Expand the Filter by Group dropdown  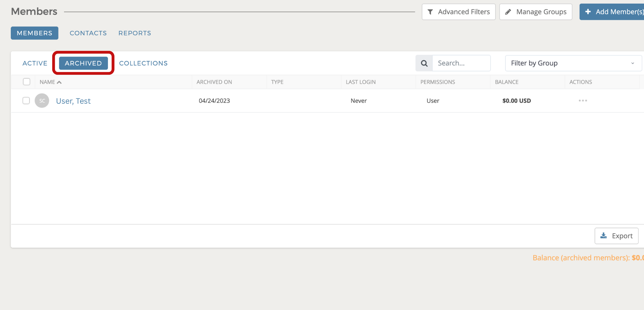(x=573, y=63)
